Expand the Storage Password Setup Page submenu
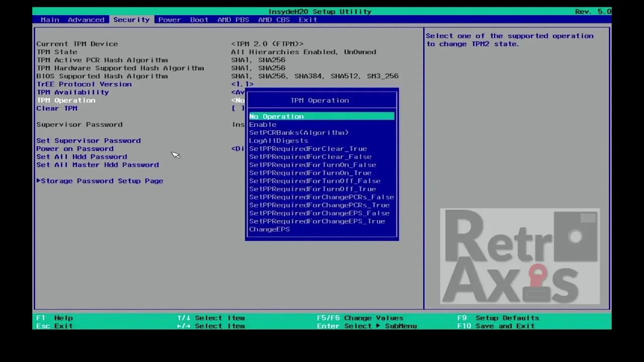The height and width of the screenshot is (362, 644). pos(102,181)
